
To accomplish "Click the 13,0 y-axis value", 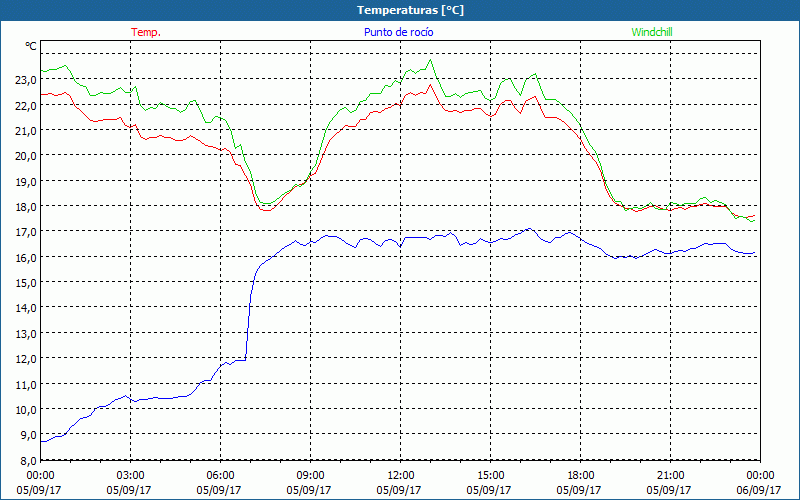I will pos(27,334).
